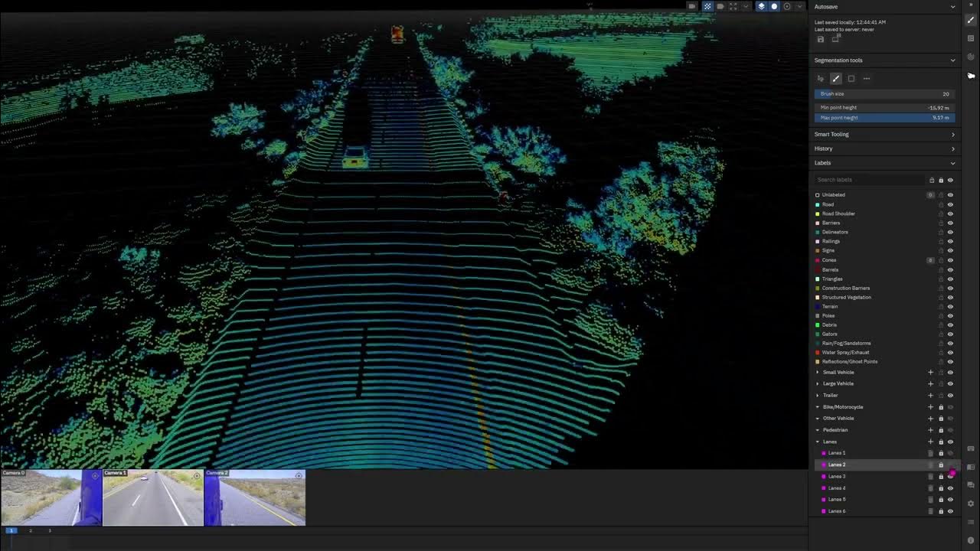This screenshot has width=980, height=551.
Task: Open the keyboard shortcuts sidebar icon
Action: pyautogui.click(x=971, y=448)
